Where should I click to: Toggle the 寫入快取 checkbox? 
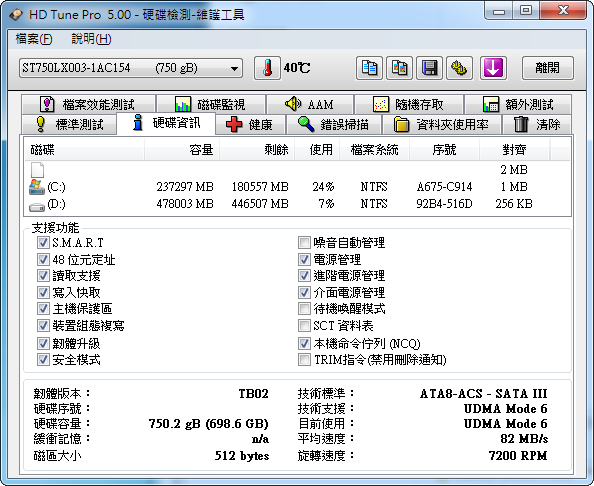pyautogui.click(x=43, y=292)
